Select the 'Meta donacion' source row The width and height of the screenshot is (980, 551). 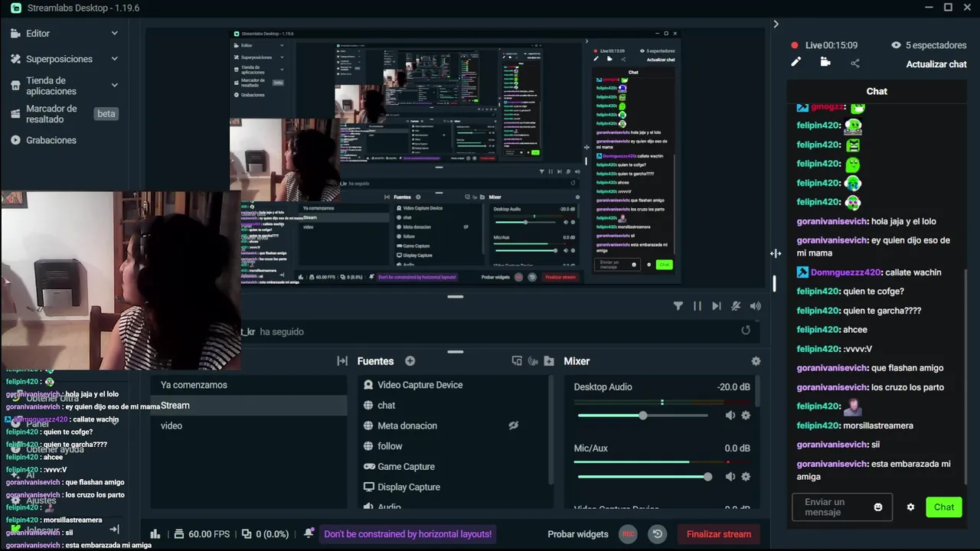453,425
